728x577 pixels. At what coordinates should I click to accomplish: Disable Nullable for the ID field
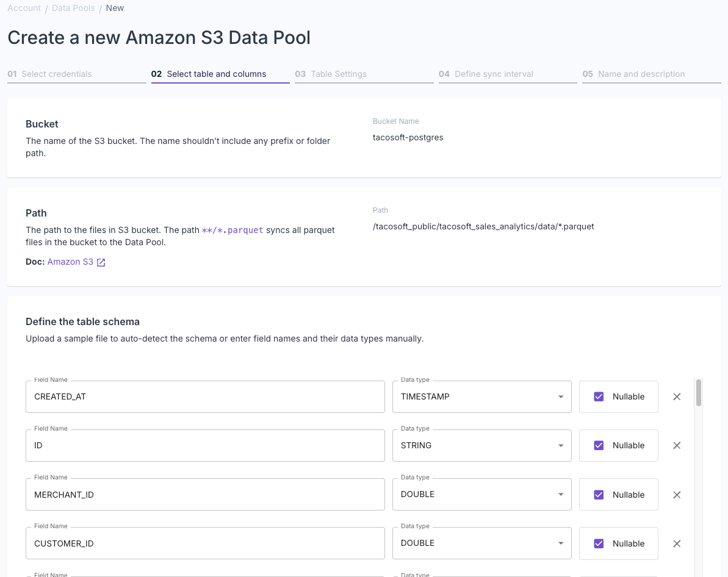pos(599,445)
